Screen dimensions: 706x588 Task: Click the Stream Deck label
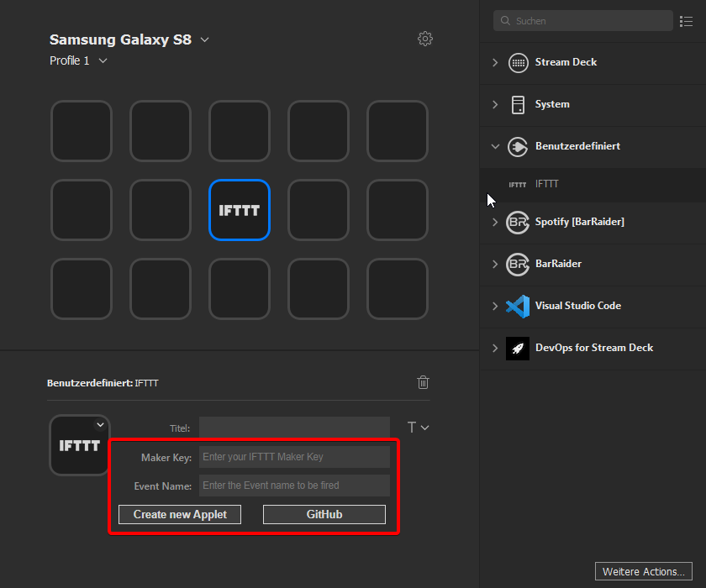(x=566, y=62)
